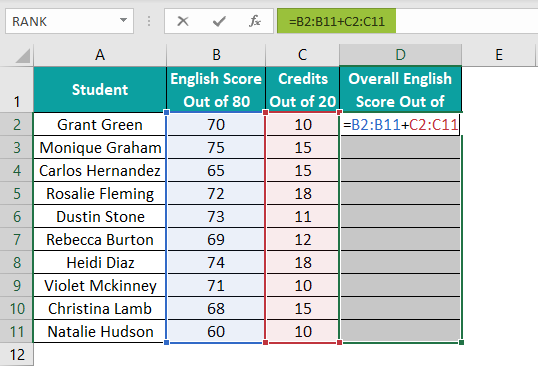Click the Credits Out of 20 header
The height and width of the screenshot is (366, 538).
(302, 90)
